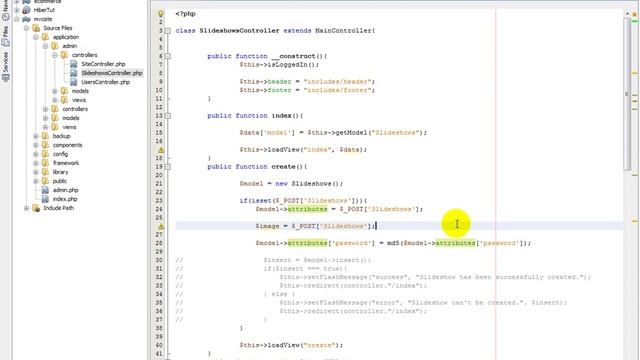Click the loadView("create") line

click(x=291, y=345)
